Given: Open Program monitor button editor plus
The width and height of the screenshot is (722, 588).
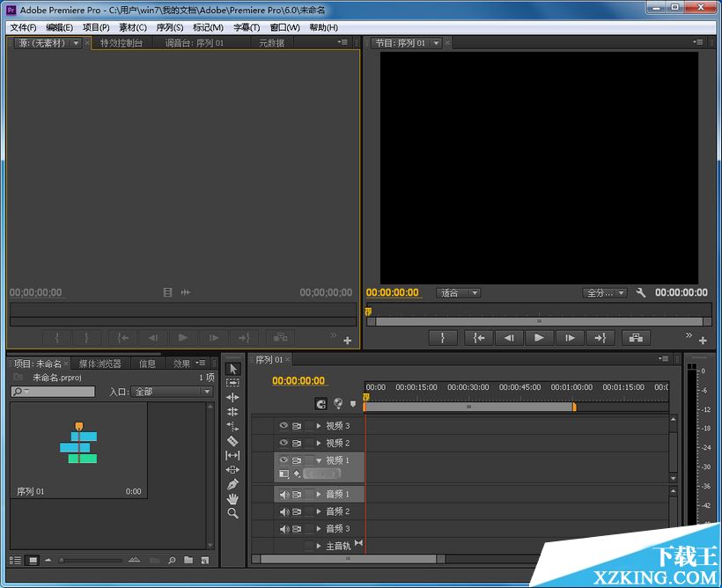Looking at the screenshot, I should point(703,341).
